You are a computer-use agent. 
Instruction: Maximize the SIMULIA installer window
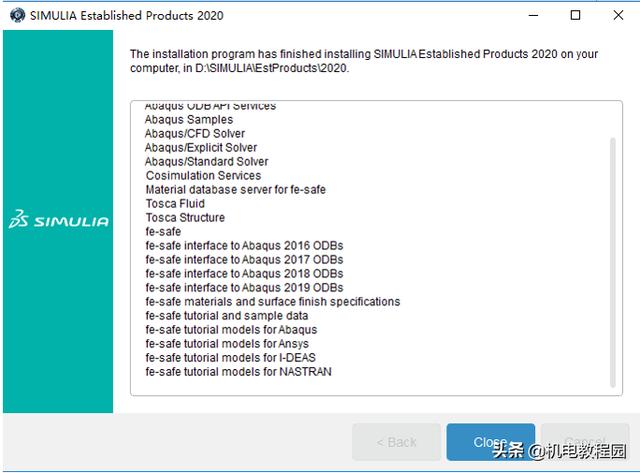(x=575, y=16)
